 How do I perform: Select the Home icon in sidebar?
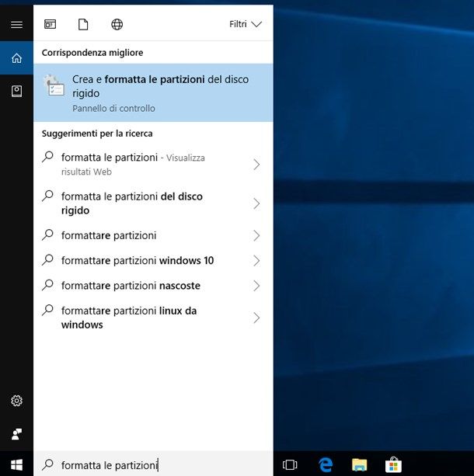click(16, 57)
